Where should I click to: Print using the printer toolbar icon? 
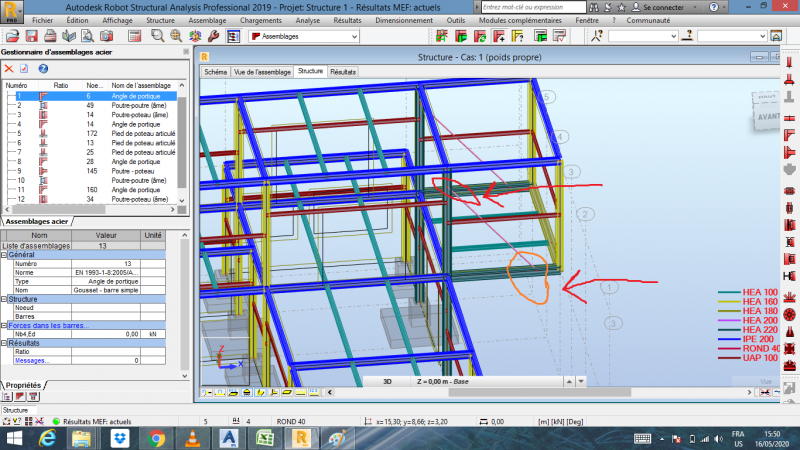click(50, 36)
